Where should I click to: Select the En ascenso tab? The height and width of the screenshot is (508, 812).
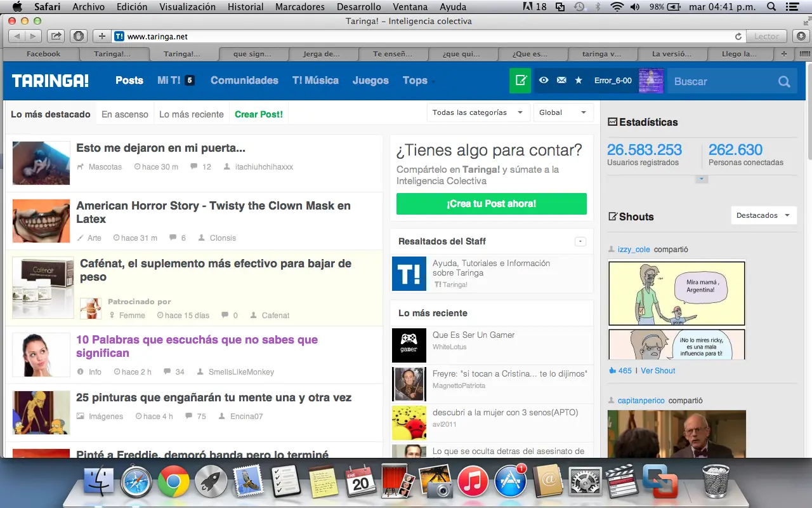click(125, 114)
